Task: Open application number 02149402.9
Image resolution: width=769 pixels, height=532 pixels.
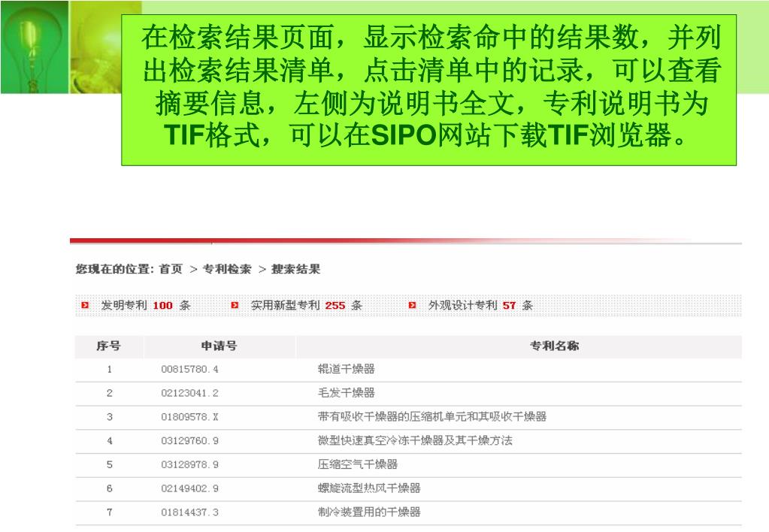Action: click(189, 488)
